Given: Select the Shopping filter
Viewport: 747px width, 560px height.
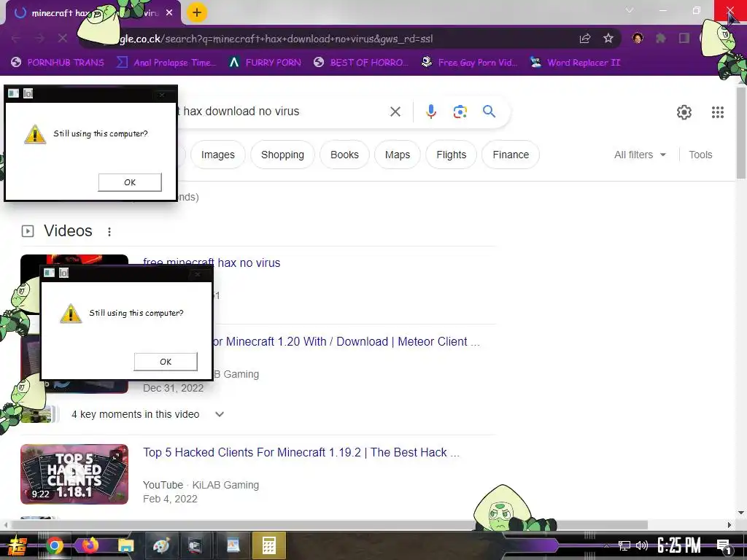Looking at the screenshot, I should [x=282, y=155].
